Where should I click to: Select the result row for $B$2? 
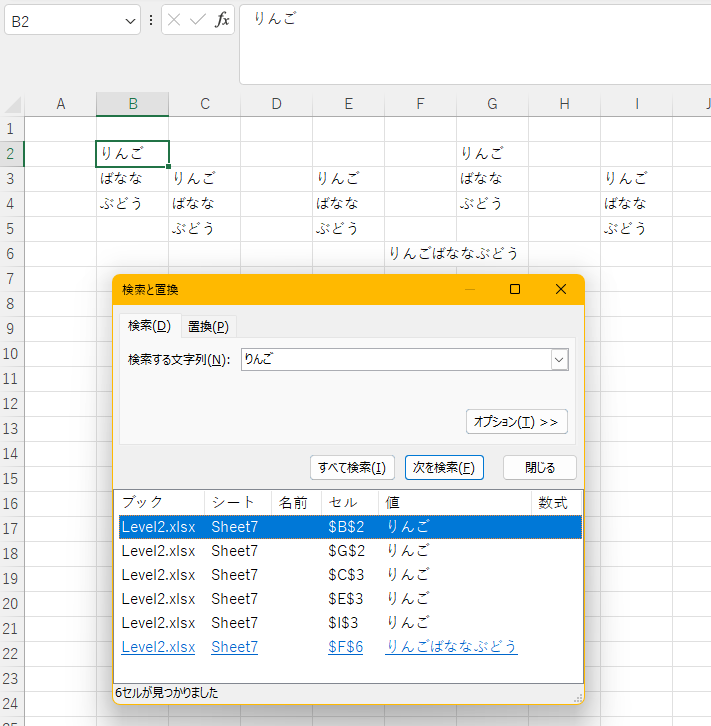point(350,527)
